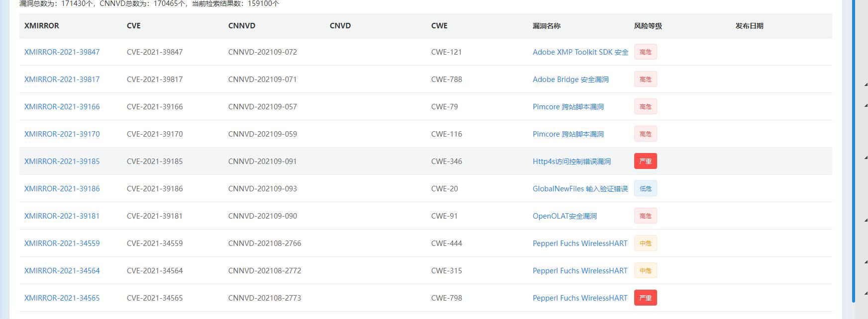
Task: Select the CNNVD-202108-2766 cell
Action: (x=265, y=243)
